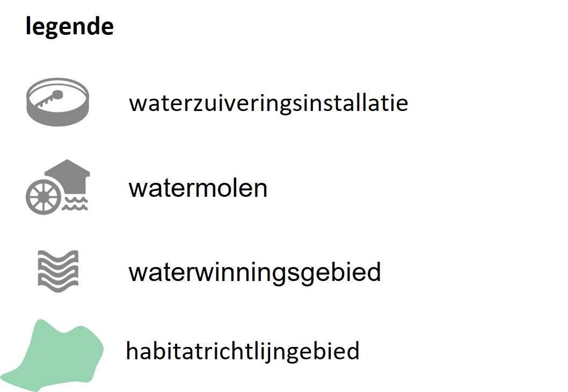Click the hub of the water wheel
Image resolution: width=568 pixels, height=392 pixels.
(43, 197)
